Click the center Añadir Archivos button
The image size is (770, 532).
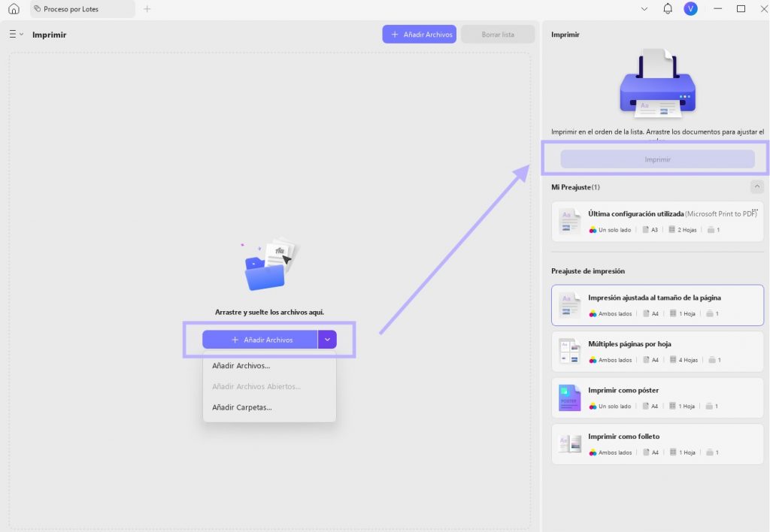click(x=259, y=340)
